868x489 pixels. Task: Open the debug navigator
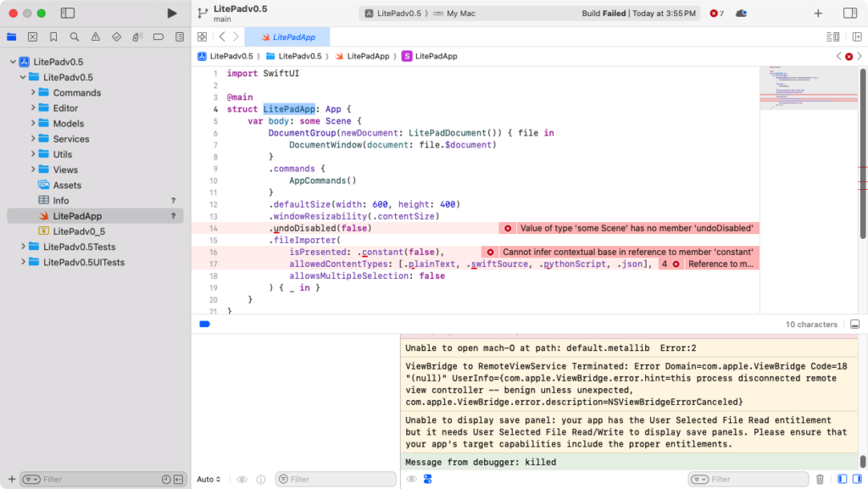coord(137,37)
